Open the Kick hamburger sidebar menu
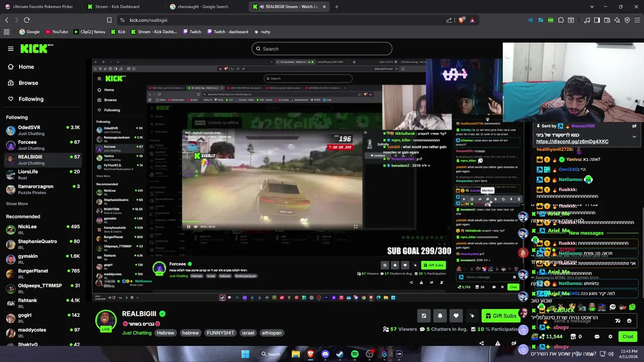 (11, 49)
